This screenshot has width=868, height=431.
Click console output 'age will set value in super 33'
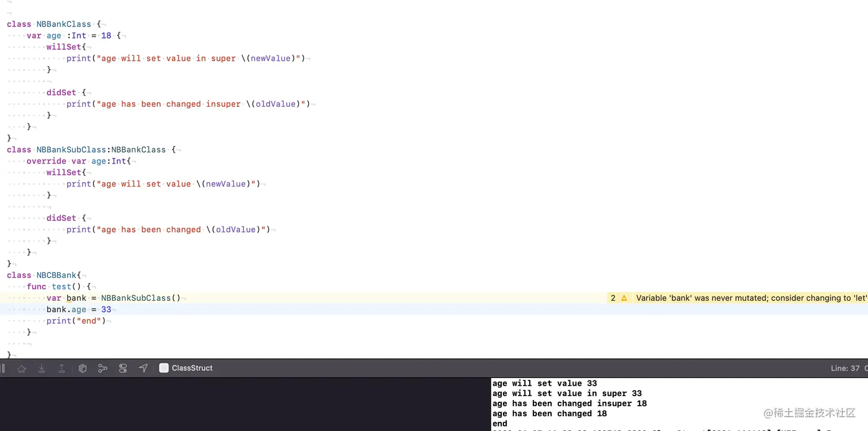click(x=567, y=394)
